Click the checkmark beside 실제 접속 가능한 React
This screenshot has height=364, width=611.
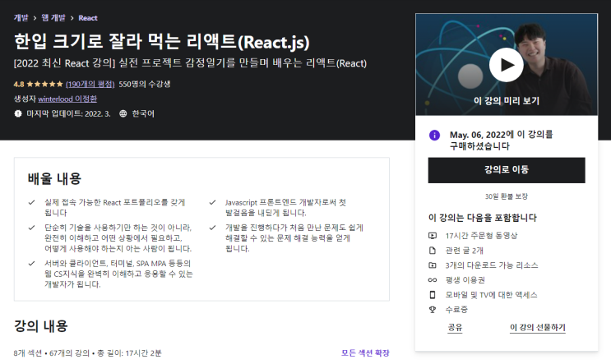coord(32,202)
